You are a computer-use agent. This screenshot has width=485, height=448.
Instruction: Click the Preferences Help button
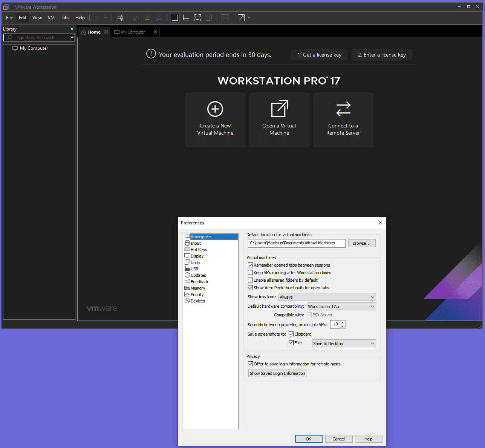coord(369,439)
